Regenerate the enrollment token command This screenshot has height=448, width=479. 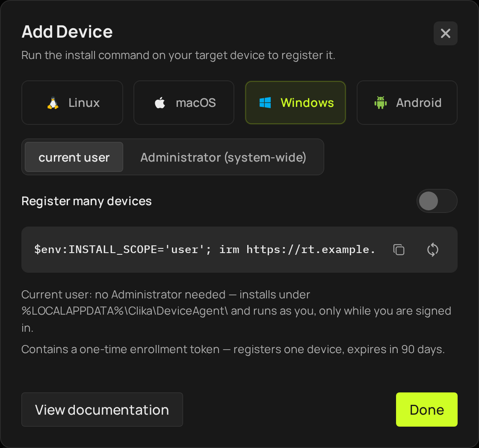pyautogui.click(x=432, y=250)
